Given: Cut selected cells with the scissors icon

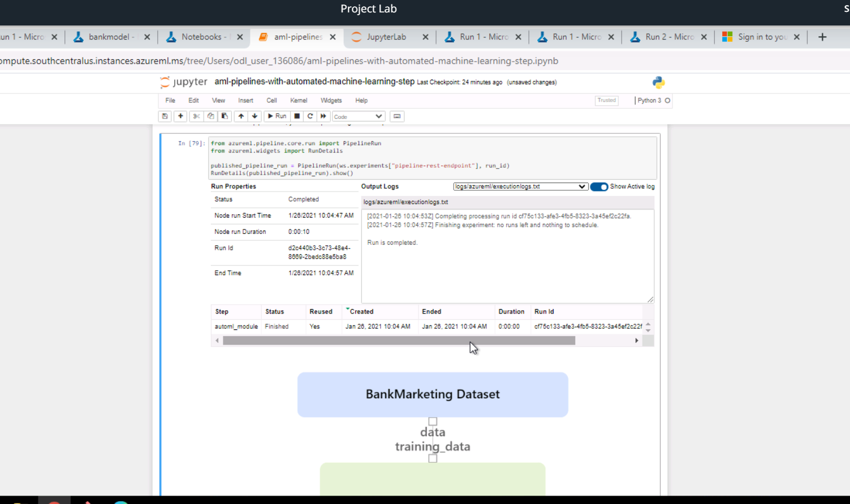Looking at the screenshot, I should (x=196, y=116).
